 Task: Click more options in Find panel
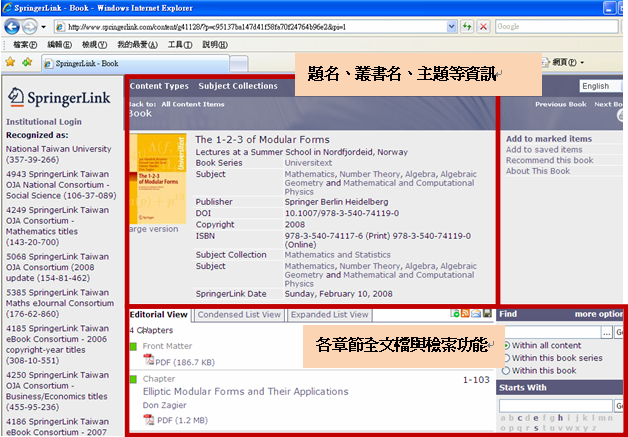599,314
